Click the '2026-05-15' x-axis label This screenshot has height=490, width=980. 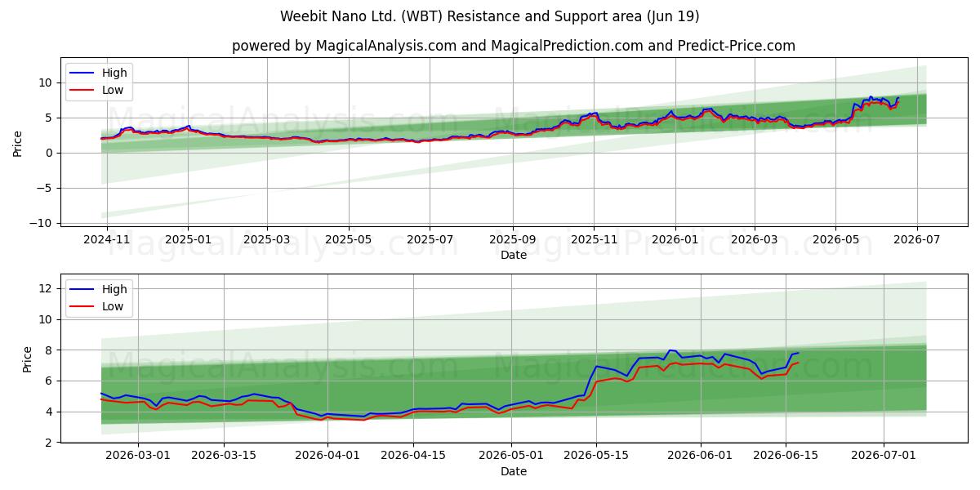point(595,457)
